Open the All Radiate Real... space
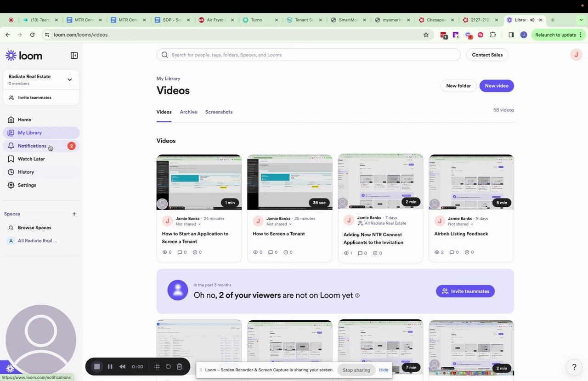The width and height of the screenshot is (588, 381). click(37, 241)
